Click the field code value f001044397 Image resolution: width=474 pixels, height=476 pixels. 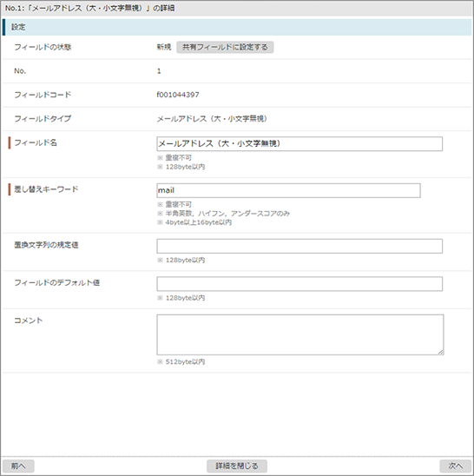tap(178, 95)
